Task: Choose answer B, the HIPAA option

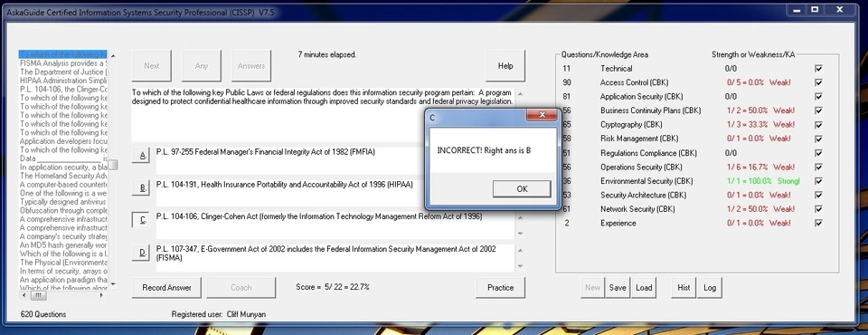Action: pyautogui.click(x=142, y=188)
